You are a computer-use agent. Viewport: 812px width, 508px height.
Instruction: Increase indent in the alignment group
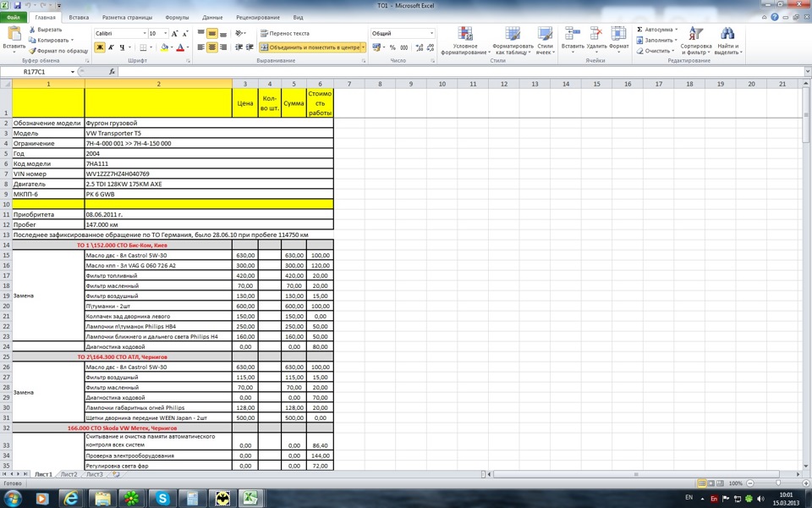click(x=251, y=47)
